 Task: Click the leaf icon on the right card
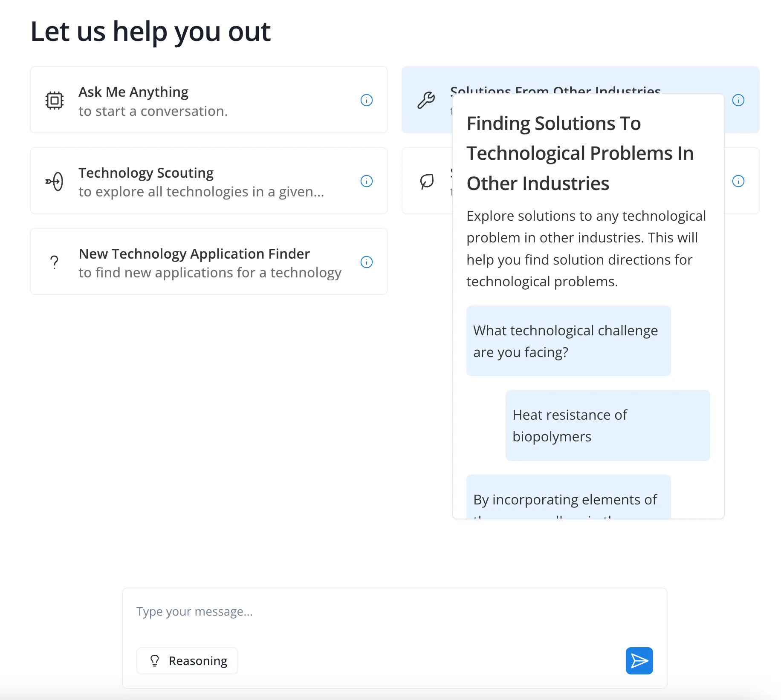pos(427,181)
